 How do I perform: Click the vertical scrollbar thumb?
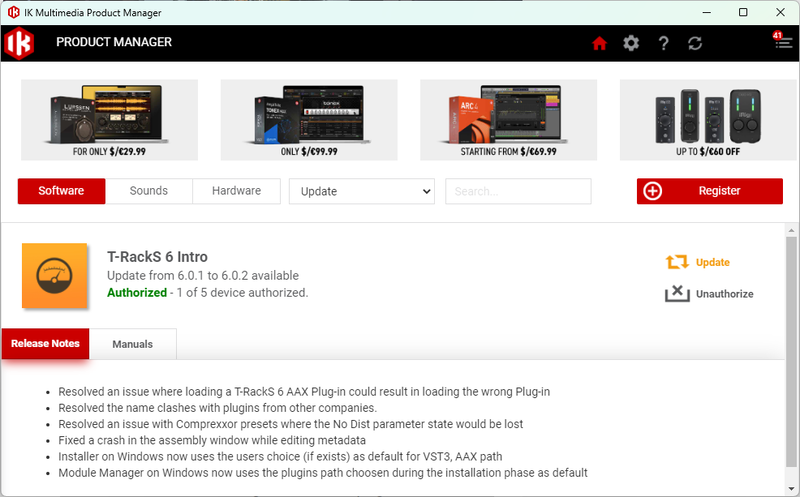(x=791, y=352)
